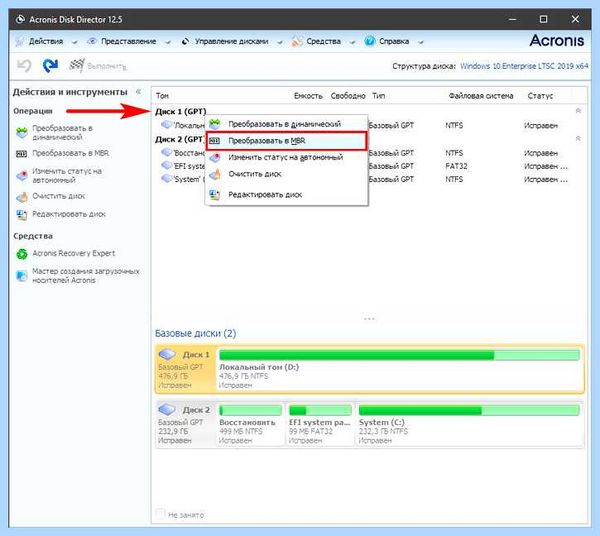Open the Управление дисками menu
This screenshot has width=600, height=536.
[232, 41]
